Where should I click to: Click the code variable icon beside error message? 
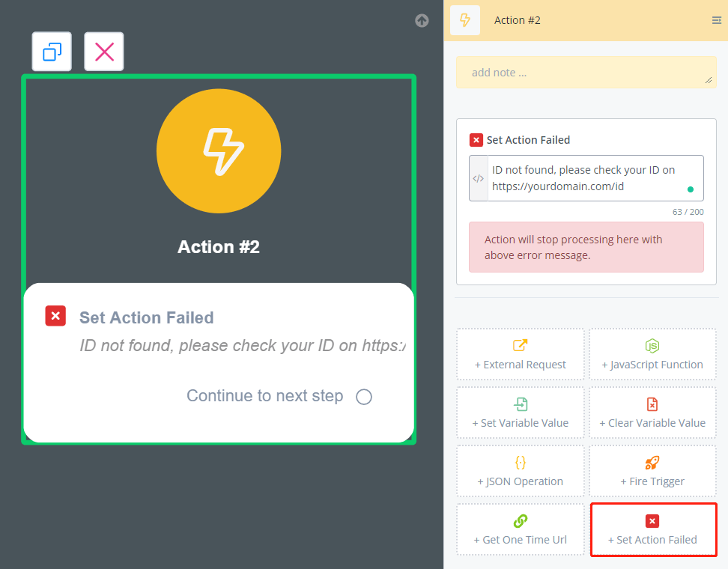(x=478, y=179)
